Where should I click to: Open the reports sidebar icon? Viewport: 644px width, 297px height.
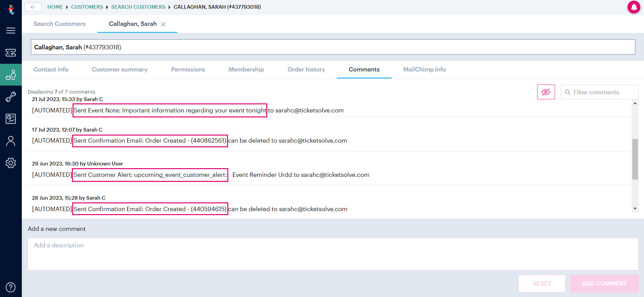11,119
